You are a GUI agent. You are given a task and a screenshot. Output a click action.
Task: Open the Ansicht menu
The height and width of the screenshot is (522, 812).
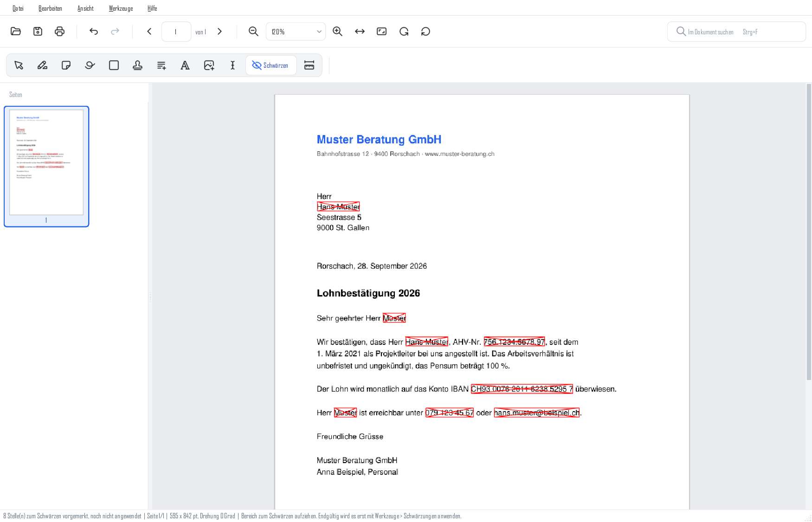86,8
